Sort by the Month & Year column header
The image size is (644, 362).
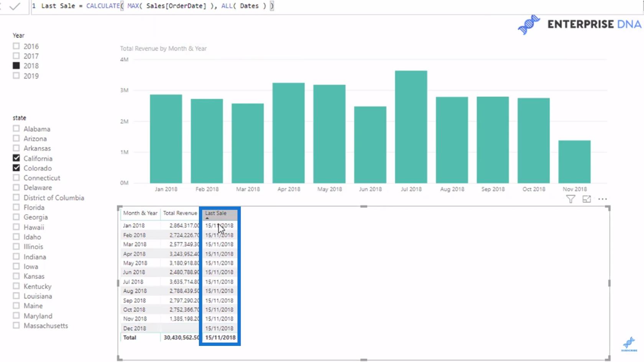(x=140, y=213)
